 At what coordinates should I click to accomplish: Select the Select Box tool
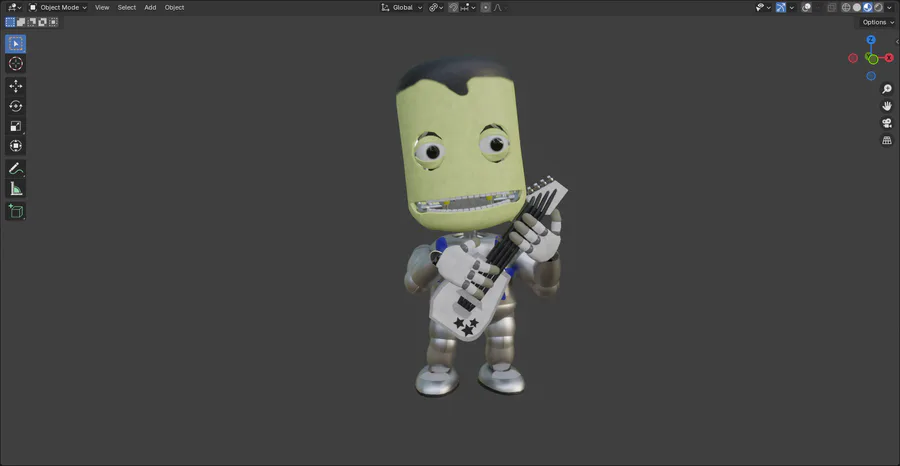15,44
